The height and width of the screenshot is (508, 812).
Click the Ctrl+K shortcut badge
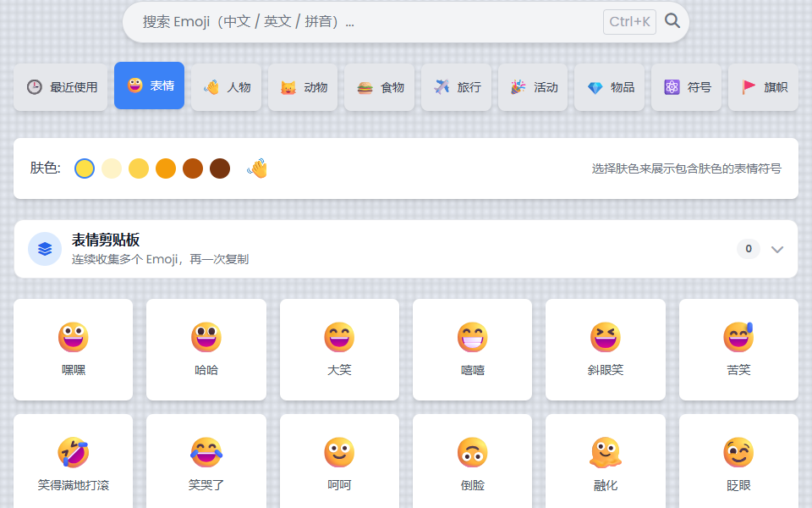tap(629, 22)
